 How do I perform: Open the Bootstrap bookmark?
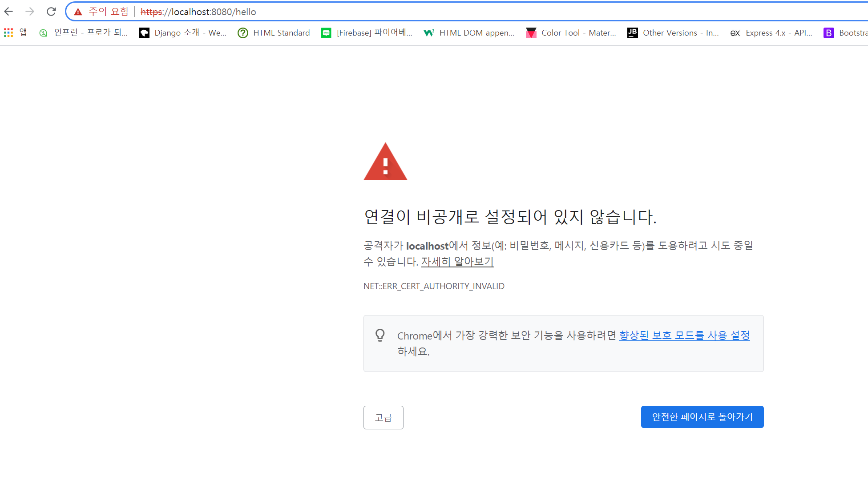(x=845, y=33)
